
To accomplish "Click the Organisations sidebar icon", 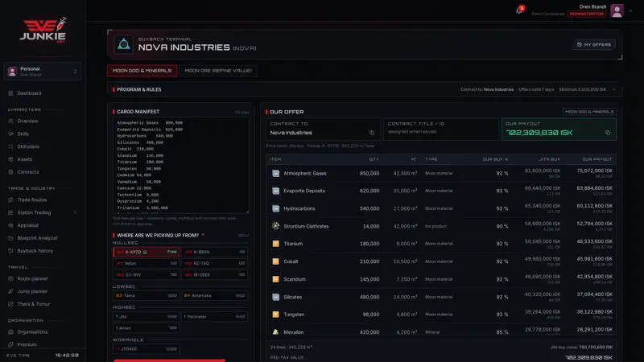I will click(10, 332).
